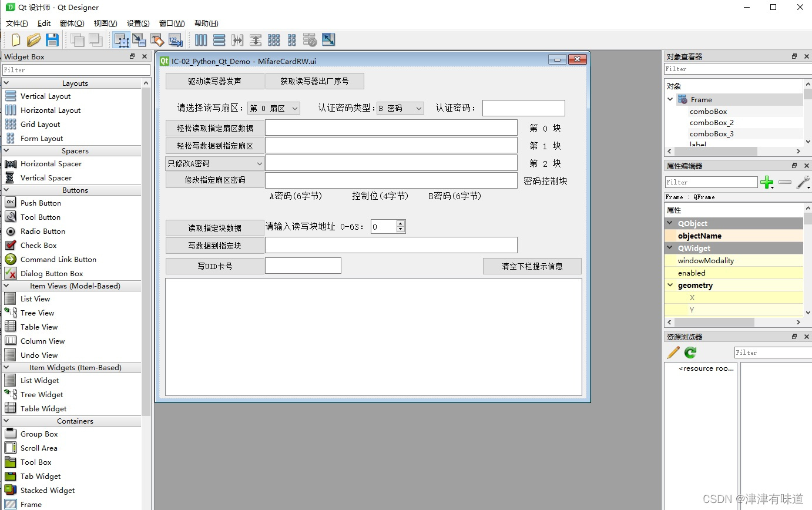The height and width of the screenshot is (510, 812).
Task: Click the green reload resources icon
Action: coord(690,353)
